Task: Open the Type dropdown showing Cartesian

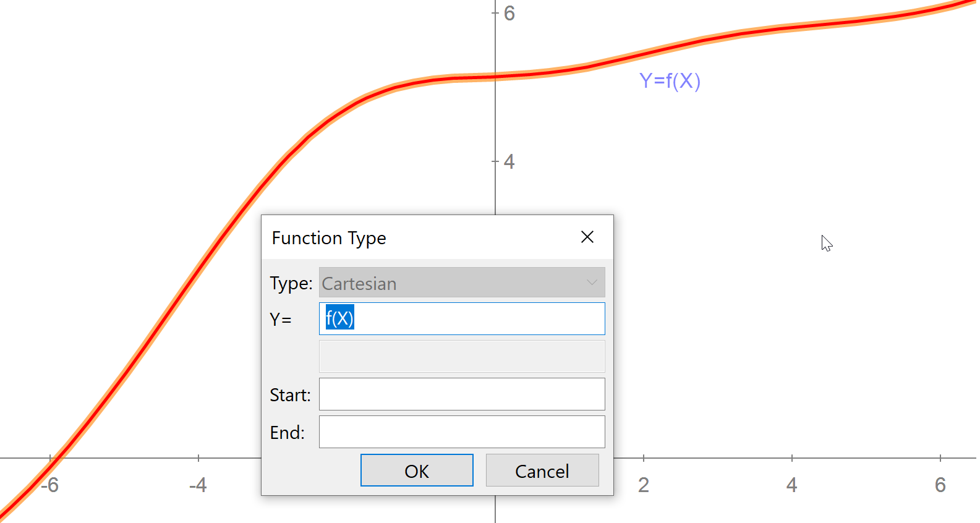Action: (x=461, y=283)
